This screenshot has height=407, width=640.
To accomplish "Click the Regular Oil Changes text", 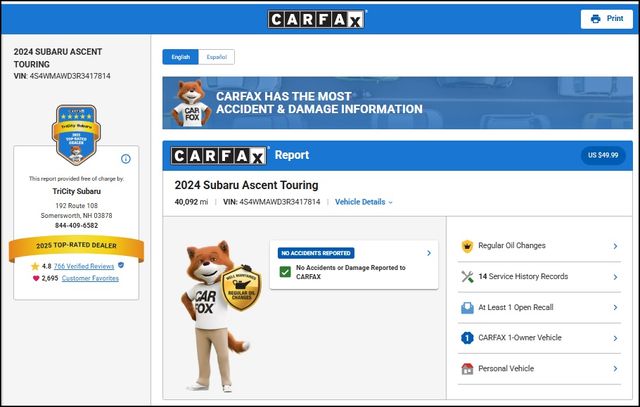I will [x=512, y=246].
